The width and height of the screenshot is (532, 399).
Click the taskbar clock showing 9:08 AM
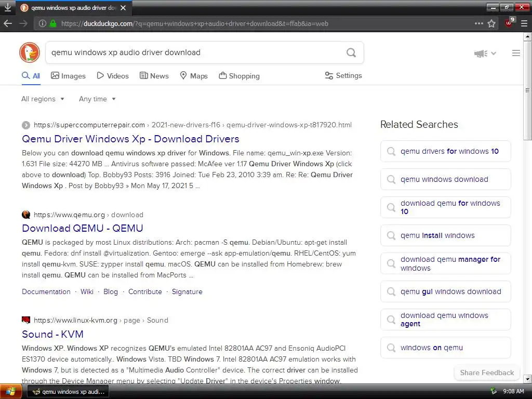click(x=513, y=391)
